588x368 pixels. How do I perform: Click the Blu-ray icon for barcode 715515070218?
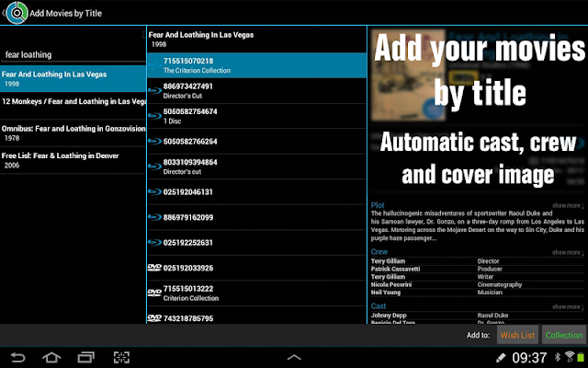(154, 65)
